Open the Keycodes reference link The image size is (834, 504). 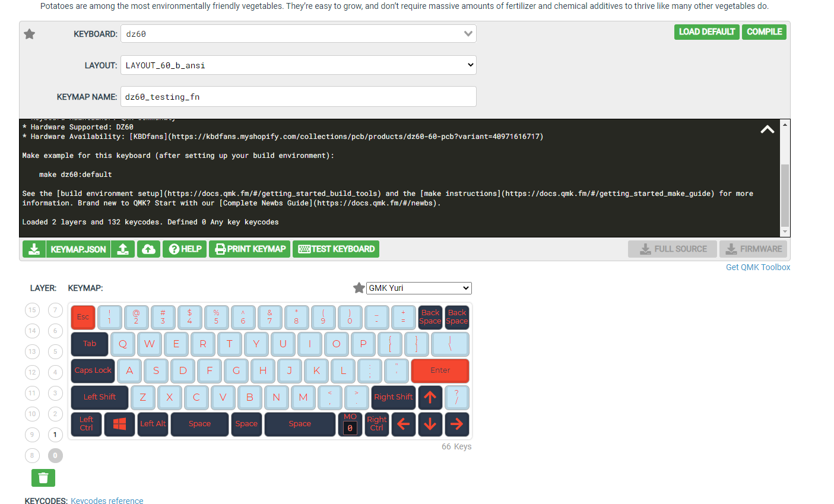click(107, 501)
